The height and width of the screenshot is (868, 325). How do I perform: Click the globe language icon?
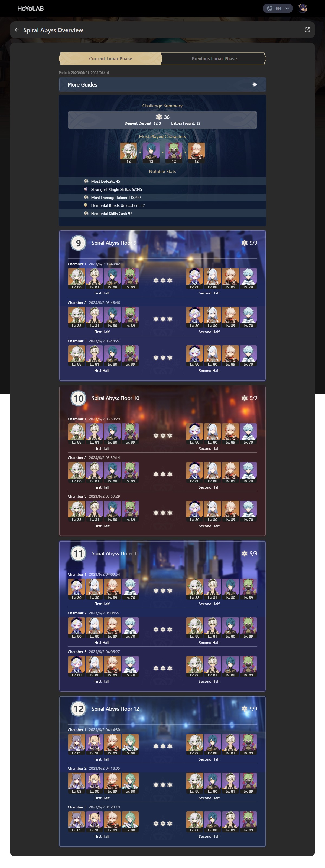pos(270,8)
